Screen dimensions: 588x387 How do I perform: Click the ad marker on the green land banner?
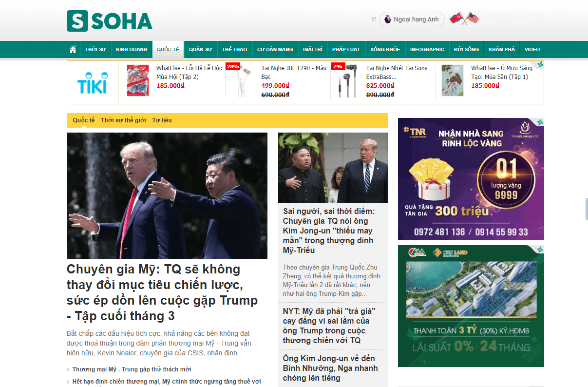pos(540,249)
